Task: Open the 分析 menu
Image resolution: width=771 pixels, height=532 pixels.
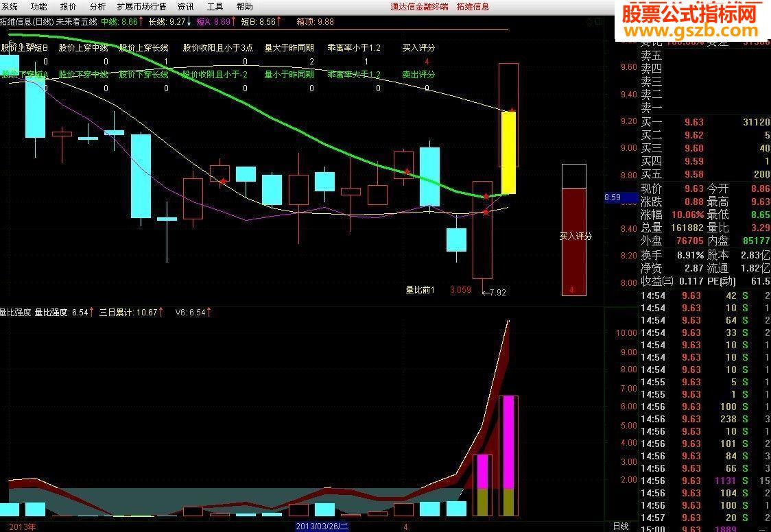Action: (98, 7)
